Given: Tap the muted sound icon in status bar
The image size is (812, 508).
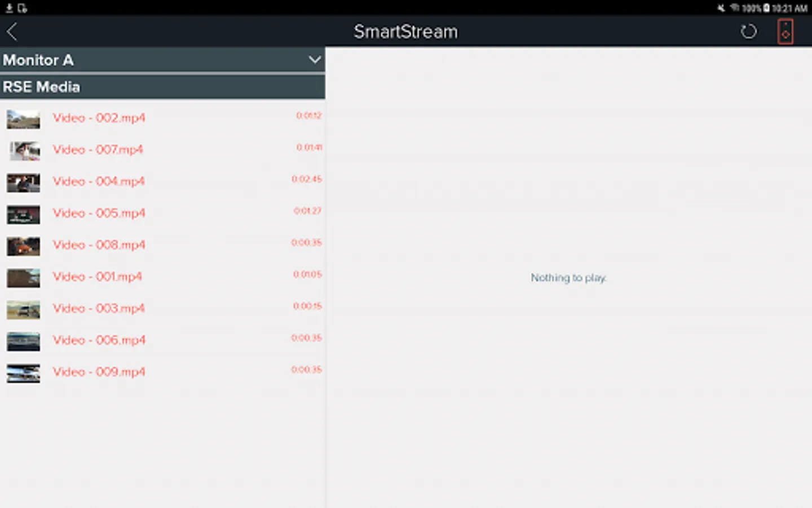Looking at the screenshot, I should (721, 8).
